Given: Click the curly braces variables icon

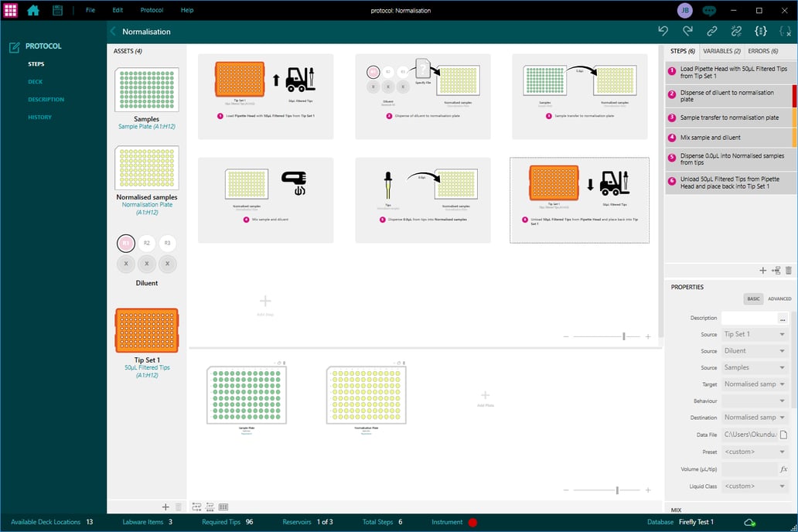Looking at the screenshot, I should 761,31.
